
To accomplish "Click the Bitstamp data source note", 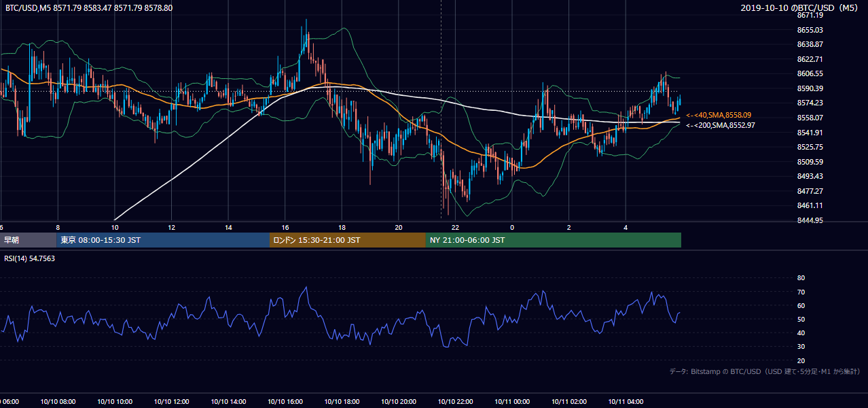I will 765,371.
